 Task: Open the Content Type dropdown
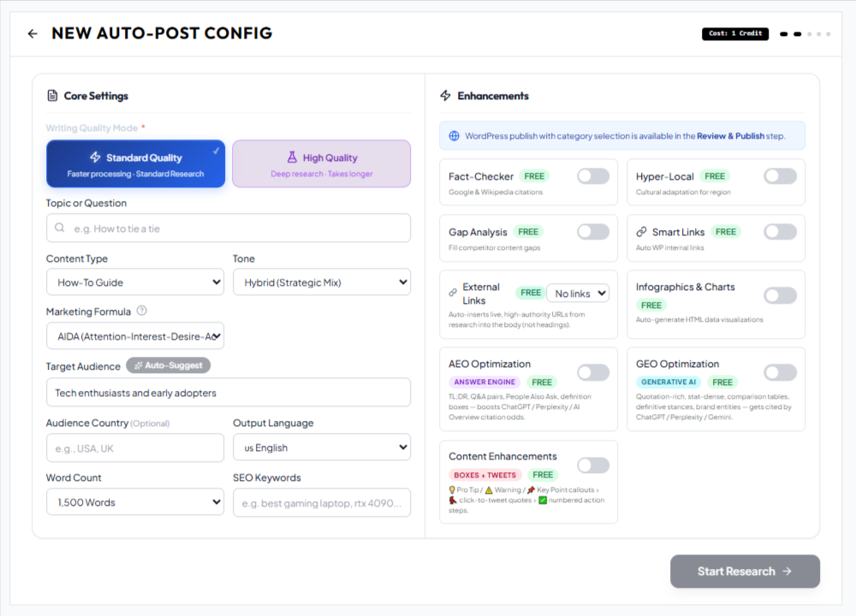(135, 282)
